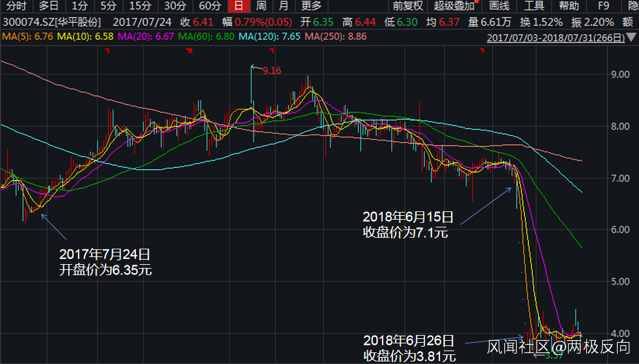The height and width of the screenshot is (364, 639).
Task: Click the F9 button
Action: [603, 6]
